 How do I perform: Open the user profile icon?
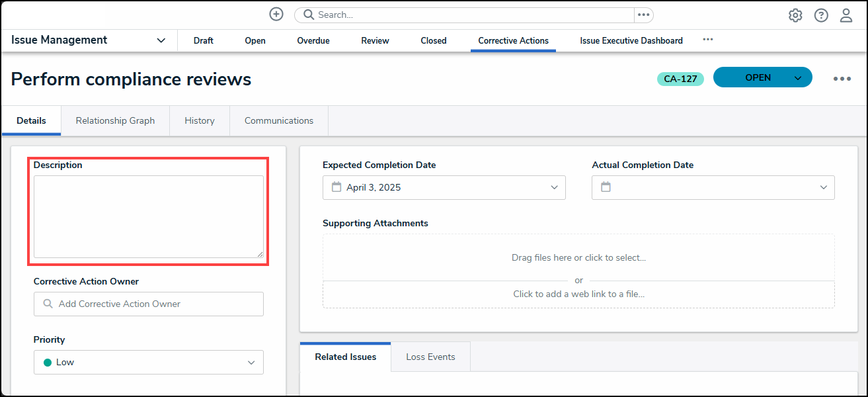(846, 15)
